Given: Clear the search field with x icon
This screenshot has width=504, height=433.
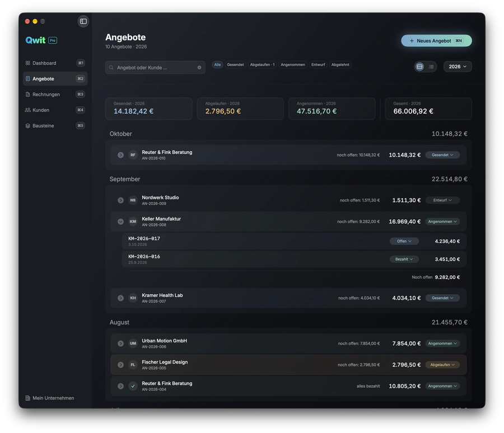Looking at the screenshot, I should [x=199, y=68].
